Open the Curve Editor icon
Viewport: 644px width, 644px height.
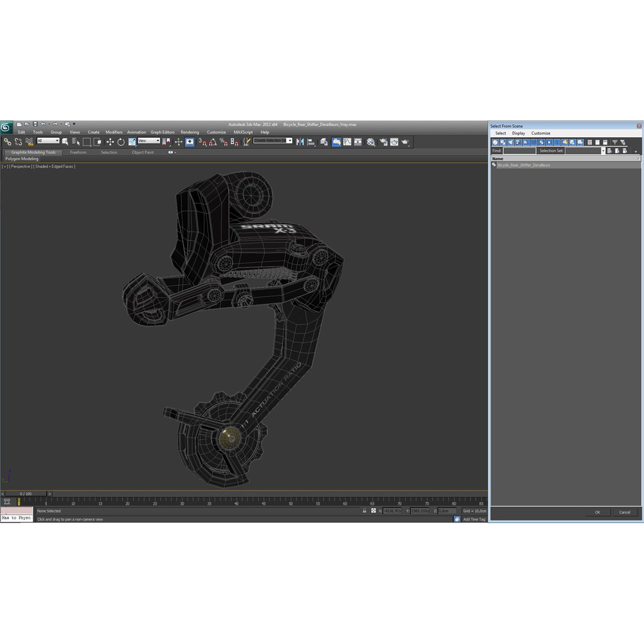tap(348, 142)
